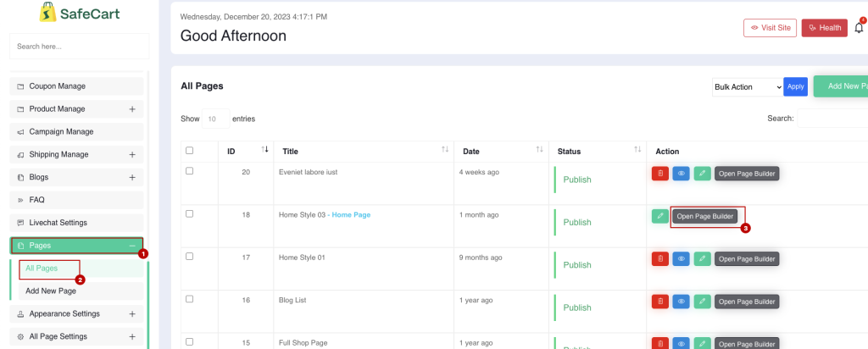Open Page Builder for Blog List
The image size is (868, 349).
tap(747, 302)
